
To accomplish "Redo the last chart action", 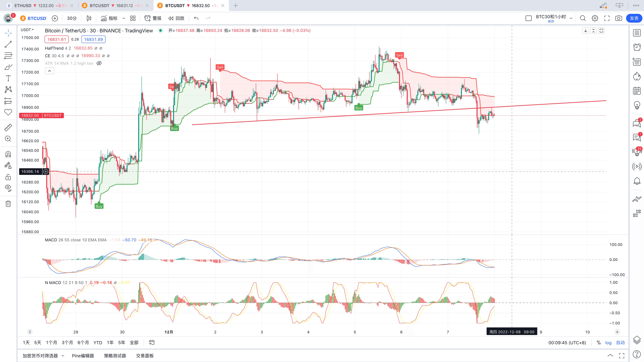I will (x=208, y=18).
